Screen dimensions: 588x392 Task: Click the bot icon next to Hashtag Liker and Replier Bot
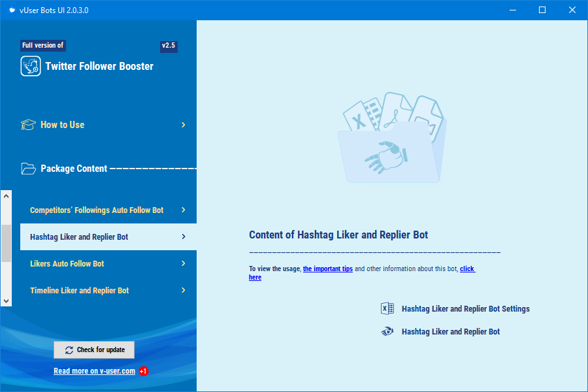tap(387, 332)
